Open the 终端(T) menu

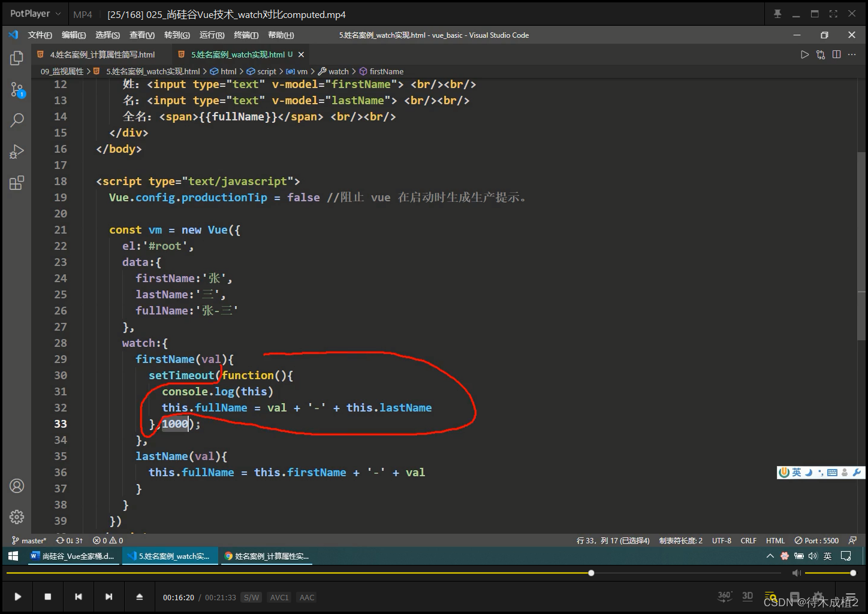click(x=246, y=35)
